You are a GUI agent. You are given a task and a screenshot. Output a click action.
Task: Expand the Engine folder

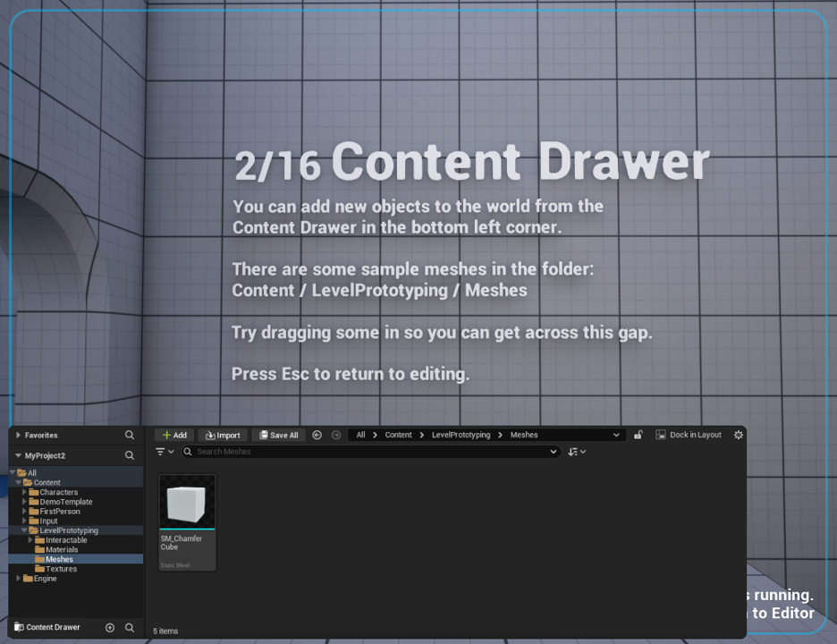pyautogui.click(x=19, y=579)
